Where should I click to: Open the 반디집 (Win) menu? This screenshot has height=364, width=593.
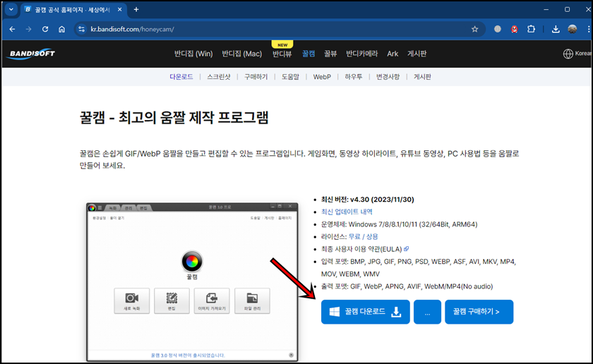click(x=193, y=54)
